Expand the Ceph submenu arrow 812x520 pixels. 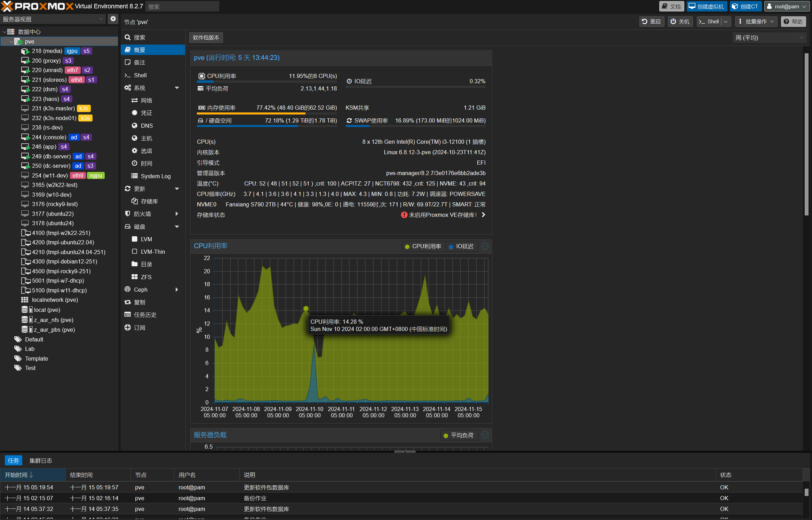click(177, 290)
